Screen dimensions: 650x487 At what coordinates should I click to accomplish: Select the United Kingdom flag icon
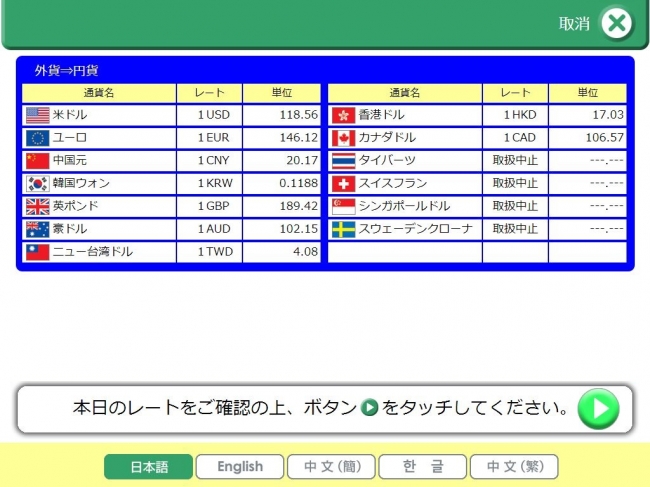click(37, 207)
